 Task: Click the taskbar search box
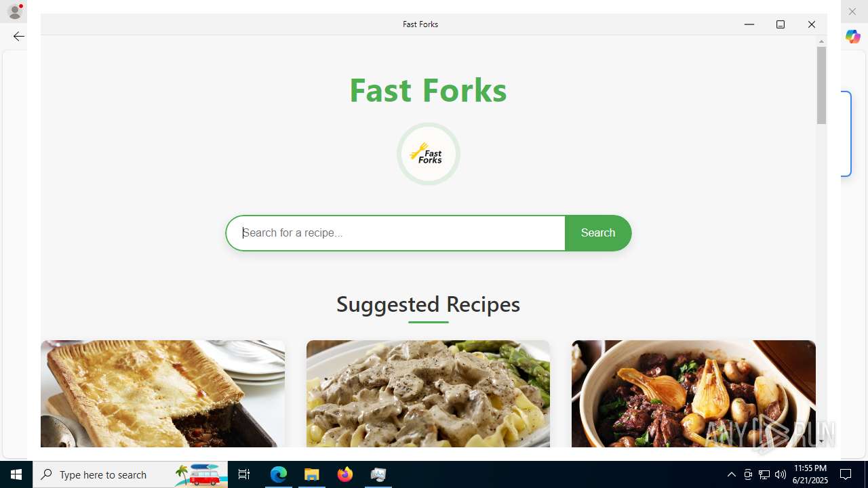130,474
